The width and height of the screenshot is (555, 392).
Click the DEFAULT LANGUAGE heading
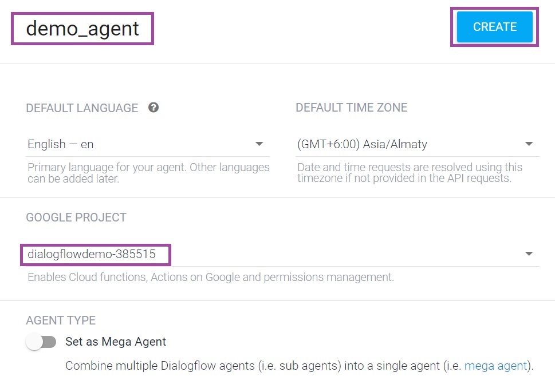[82, 108]
